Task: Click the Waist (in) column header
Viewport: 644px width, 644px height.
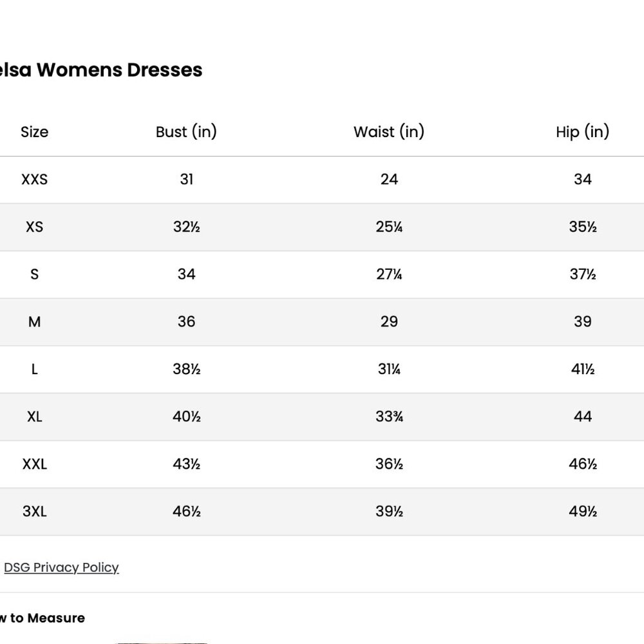Action: [x=389, y=132]
